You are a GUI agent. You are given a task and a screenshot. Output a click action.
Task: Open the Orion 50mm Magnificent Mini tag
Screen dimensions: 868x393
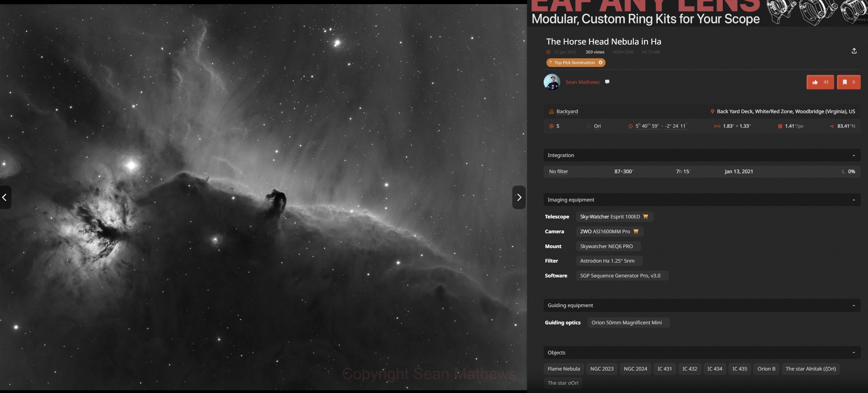[x=628, y=323]
